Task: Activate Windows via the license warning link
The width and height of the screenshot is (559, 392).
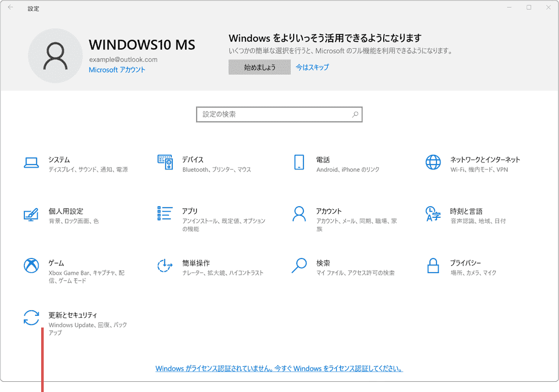Action: click(279, 368)
